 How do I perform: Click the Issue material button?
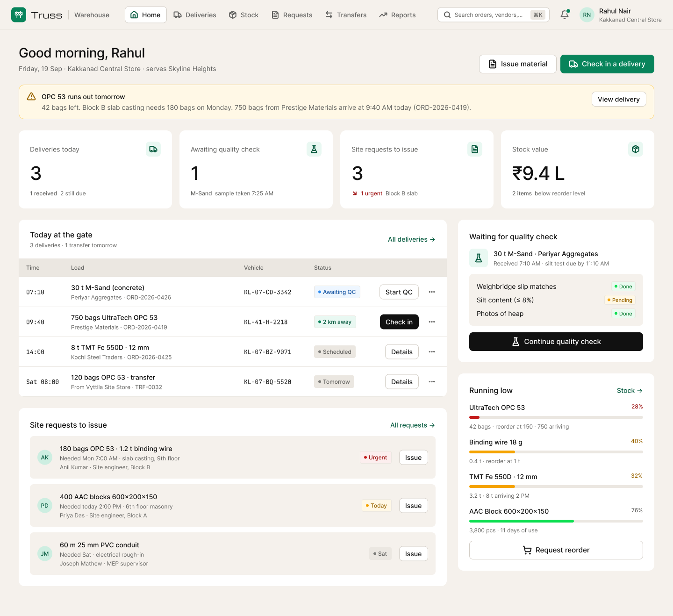pos(518,64)
